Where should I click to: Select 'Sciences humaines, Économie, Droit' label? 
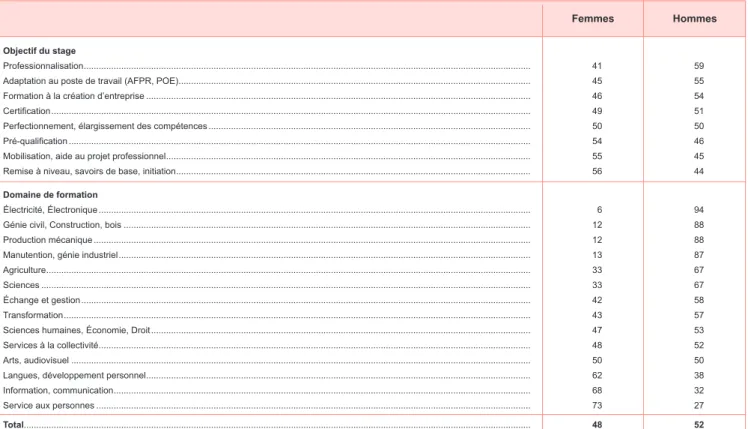(77, 330)
